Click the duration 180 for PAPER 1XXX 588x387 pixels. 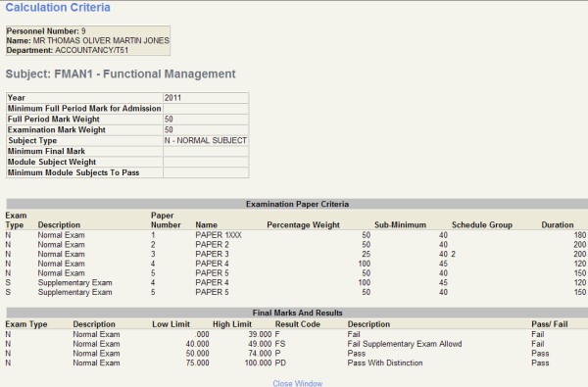pyautogui.click(x=580, y=235)
